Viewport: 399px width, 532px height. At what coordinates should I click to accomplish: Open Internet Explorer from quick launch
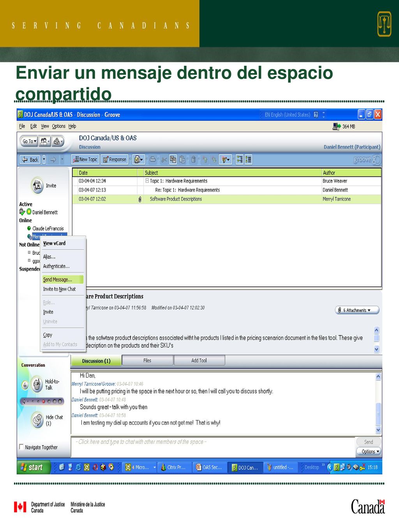click(78, 467)
